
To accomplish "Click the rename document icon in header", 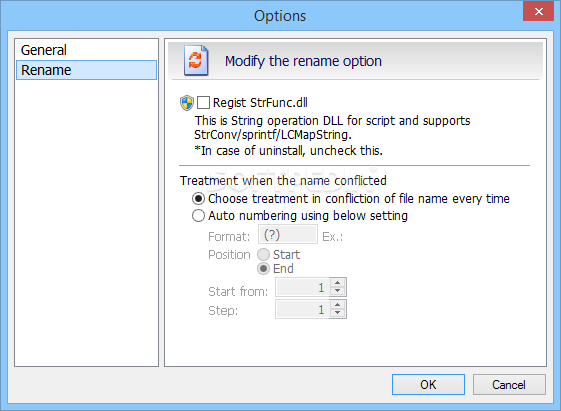I will click(x=196, y=60).
